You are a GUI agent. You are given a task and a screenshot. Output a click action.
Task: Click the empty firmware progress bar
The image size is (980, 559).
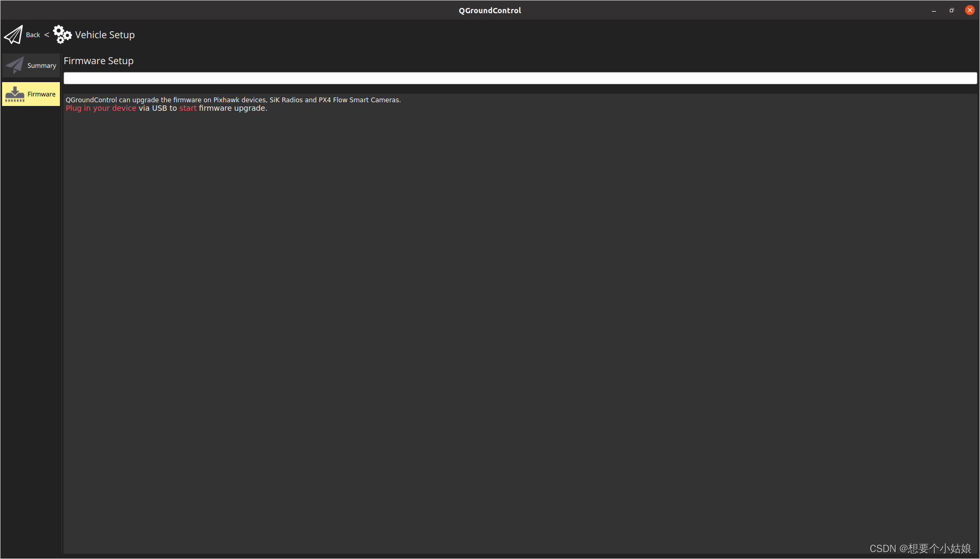[520, 78]
